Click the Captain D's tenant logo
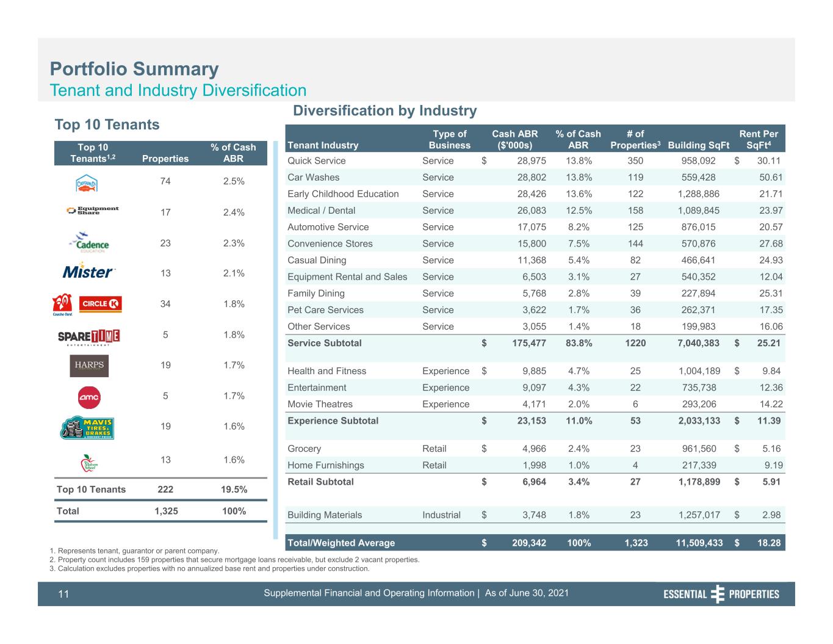Screen dimensions: 833x644 87,183
